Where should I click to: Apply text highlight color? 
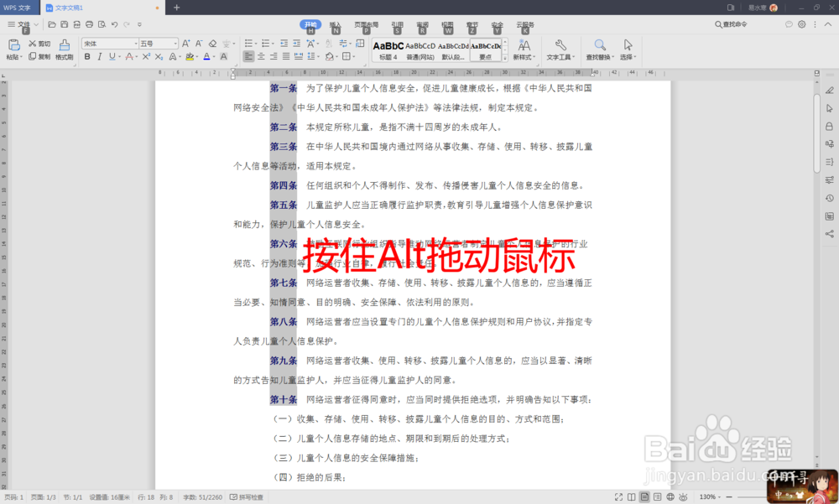tap(190, 57)
